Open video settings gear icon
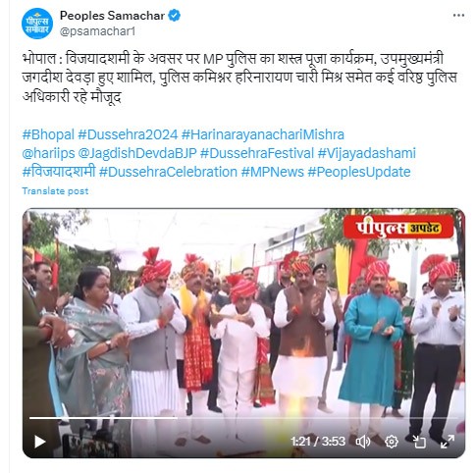Viewport: 476px width, 473px height. click(392, 442)
